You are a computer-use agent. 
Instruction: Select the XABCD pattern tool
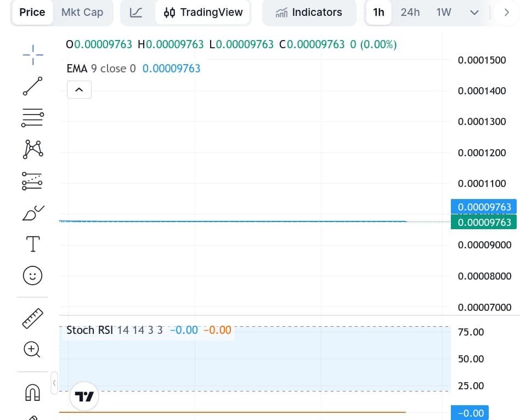[x=32, y=149]
